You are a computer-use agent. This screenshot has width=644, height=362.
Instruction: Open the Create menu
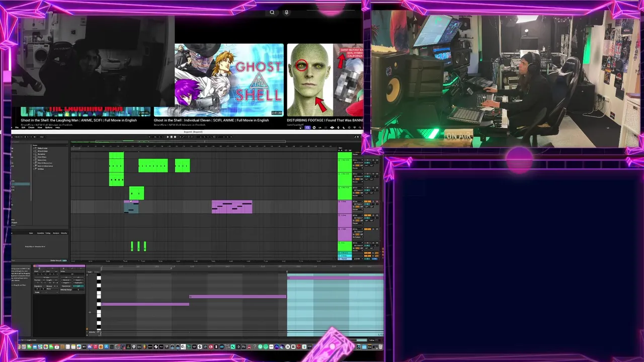coord(31,127)
